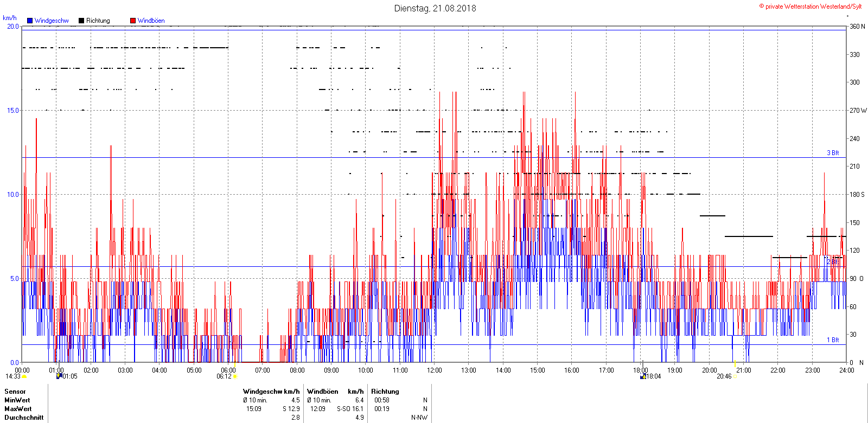Click the 18:00 time axis label

pyautogui.click(x=641, y=370)
